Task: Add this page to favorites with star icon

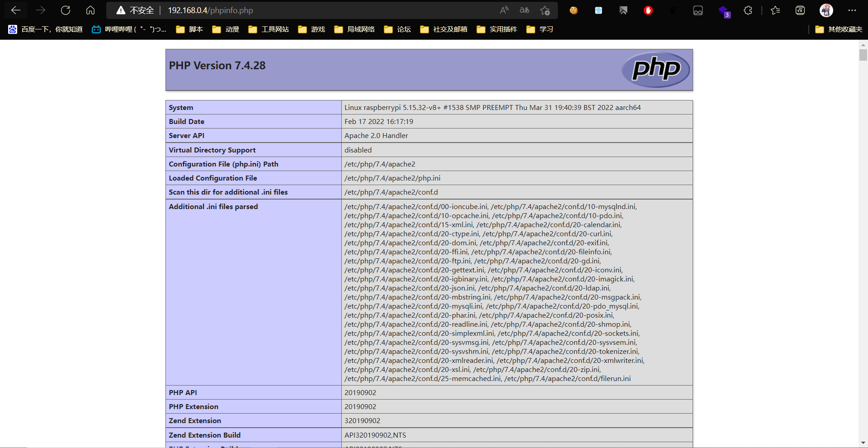Action: [545, 10]
